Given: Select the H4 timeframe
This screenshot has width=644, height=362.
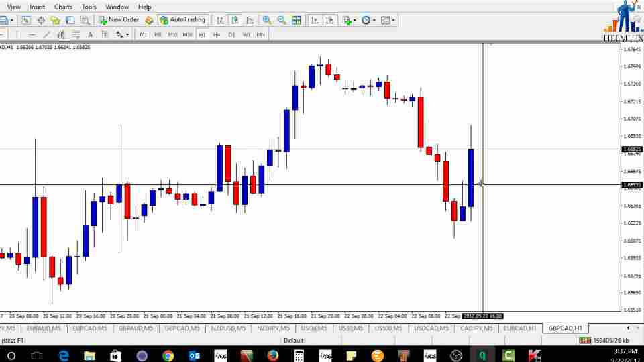Looking at the screenshot, I should 217,34.
